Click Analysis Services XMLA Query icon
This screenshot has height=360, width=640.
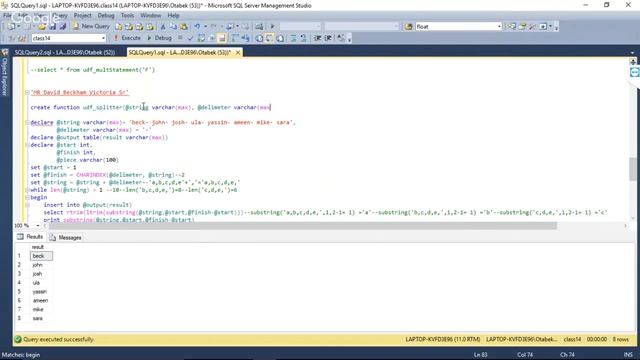tap(150, 27)
